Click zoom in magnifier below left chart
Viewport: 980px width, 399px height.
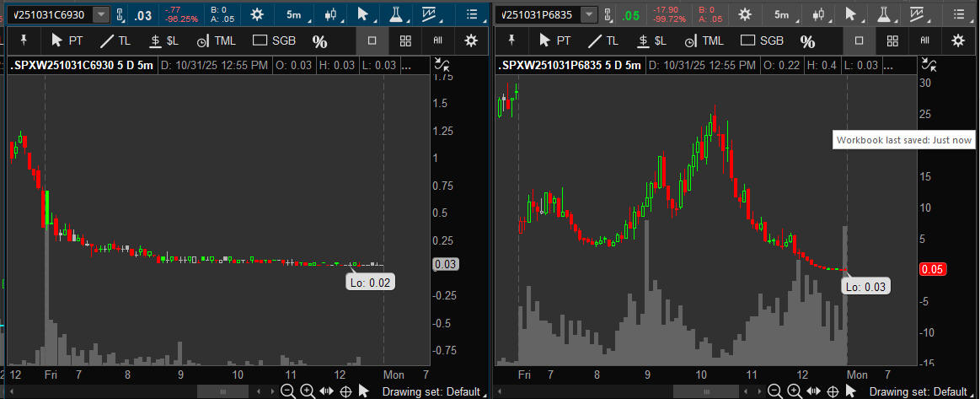(x=308, y=391)
